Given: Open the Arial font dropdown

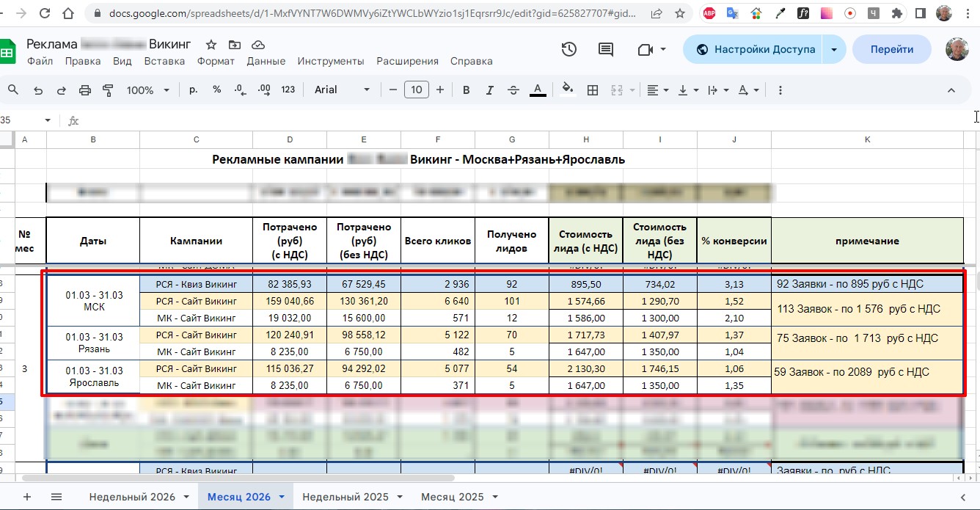Looking at the screenshot, I should (343, 90).
